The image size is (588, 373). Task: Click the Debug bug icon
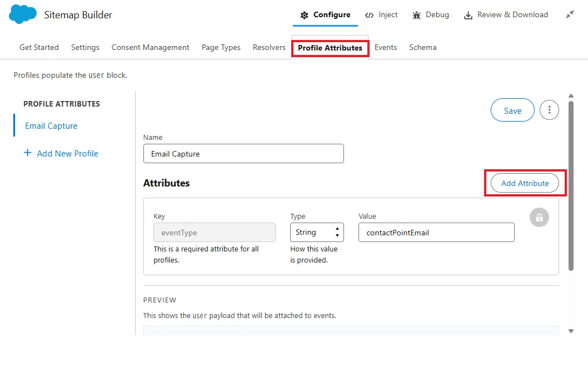(417, 15)
